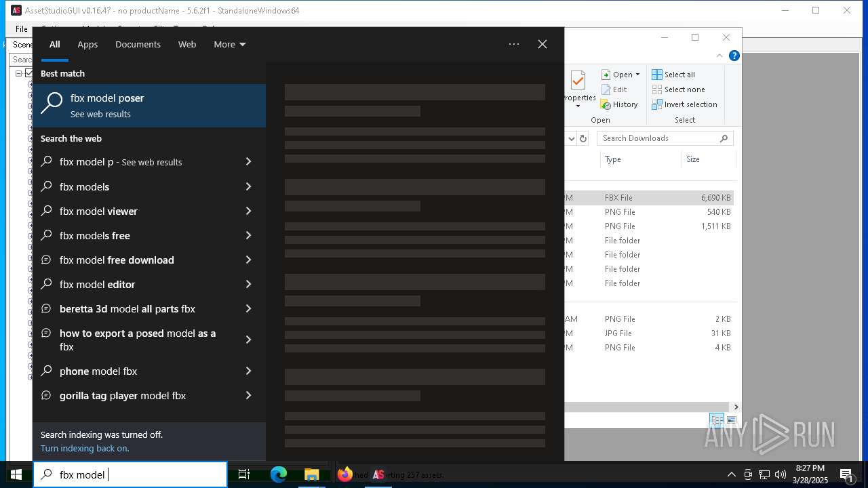Image resolution: width=868 pixels, height=488 pixels.
Task: Open the taskbar clock and date
Action: [x=810, y=474]
